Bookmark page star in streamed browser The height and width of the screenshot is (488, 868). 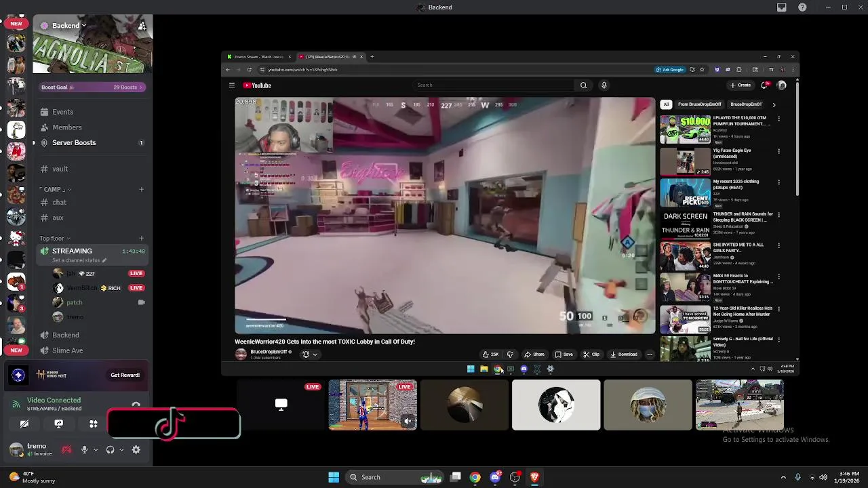coord(701,69)
